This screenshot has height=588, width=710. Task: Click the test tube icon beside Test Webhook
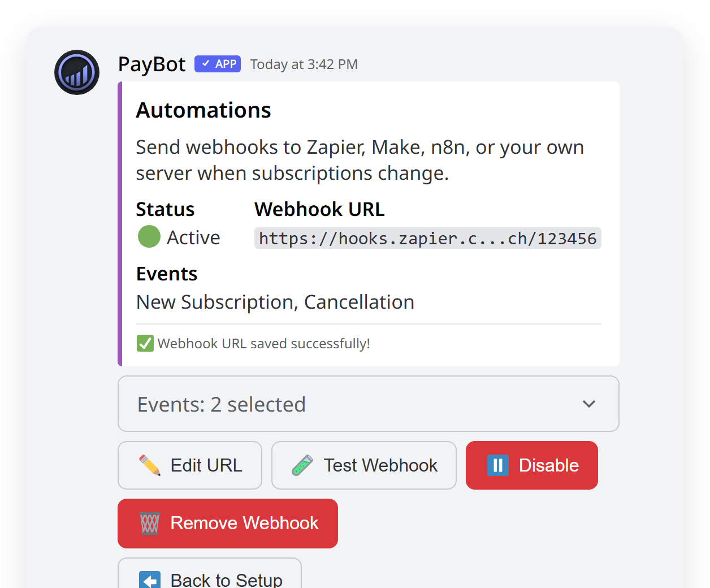coord(301,465)
